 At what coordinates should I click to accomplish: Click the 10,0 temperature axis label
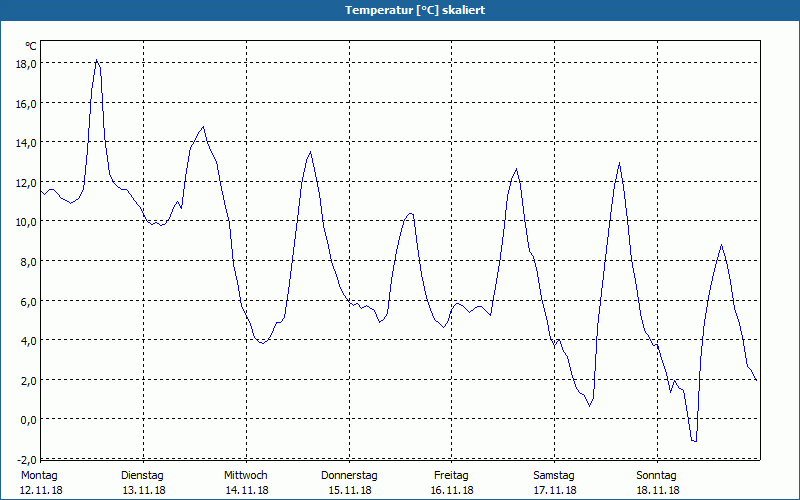pos(25,221)
